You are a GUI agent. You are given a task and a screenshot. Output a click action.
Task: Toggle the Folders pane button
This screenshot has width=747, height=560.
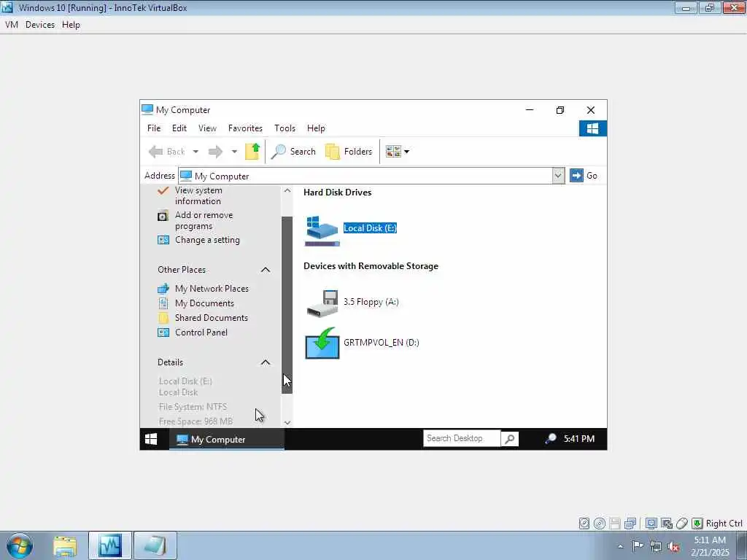[349, 152]
